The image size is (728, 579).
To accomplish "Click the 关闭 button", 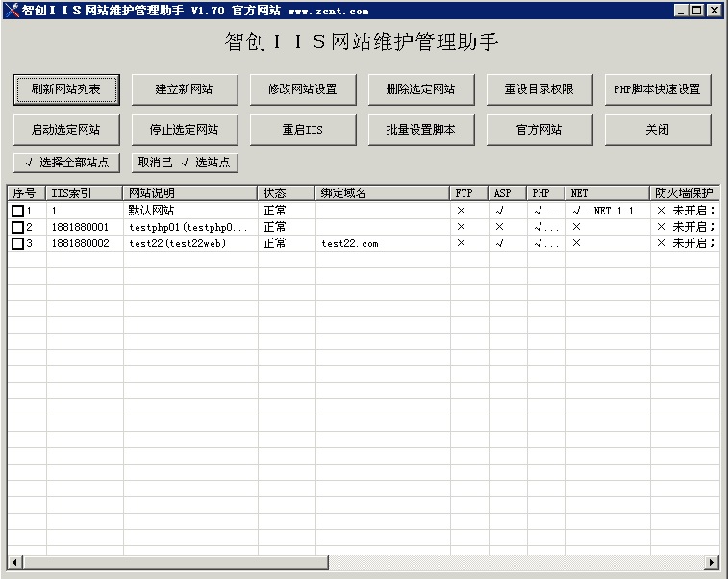I will (658, 130).
